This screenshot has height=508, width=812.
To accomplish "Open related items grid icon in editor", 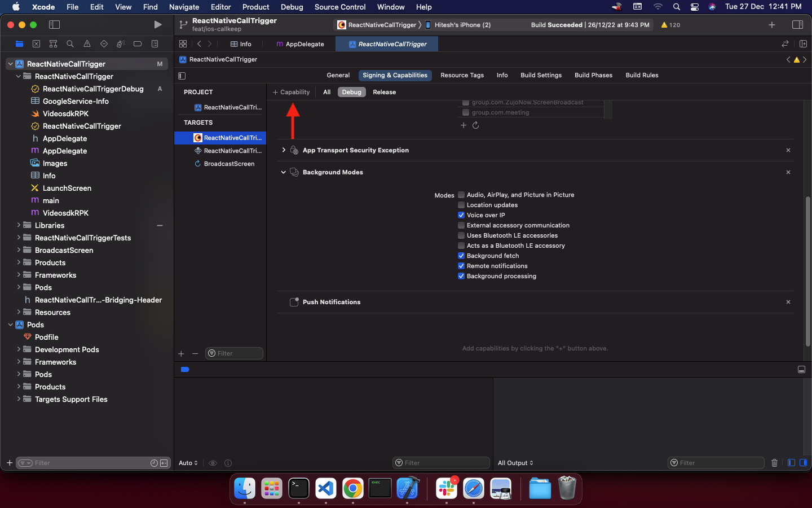I will (183, 43).
